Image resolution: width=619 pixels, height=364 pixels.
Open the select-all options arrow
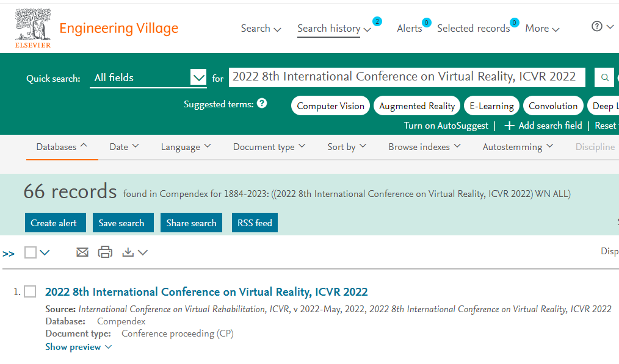(x=45, y=252)
